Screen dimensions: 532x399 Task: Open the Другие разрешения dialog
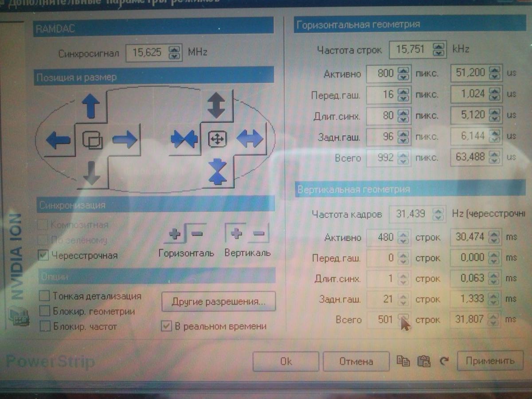[x=218, y=302]
